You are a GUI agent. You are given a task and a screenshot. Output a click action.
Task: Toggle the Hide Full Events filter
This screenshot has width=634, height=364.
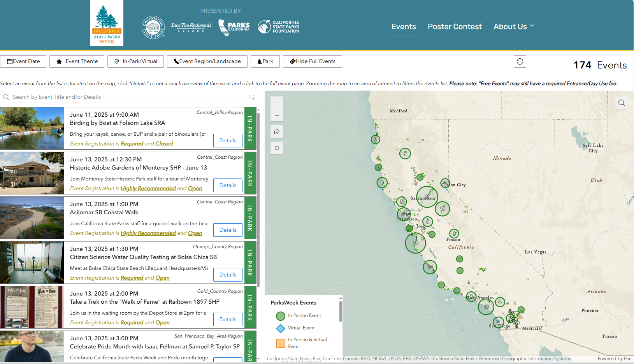pyautogui.click(x=312, y=61)
